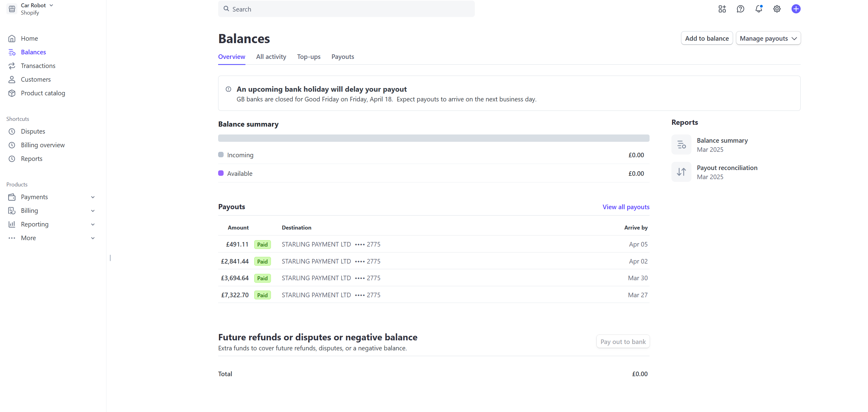
Task: Open the notifications bell icon
Action: click(x=758, y=9)
